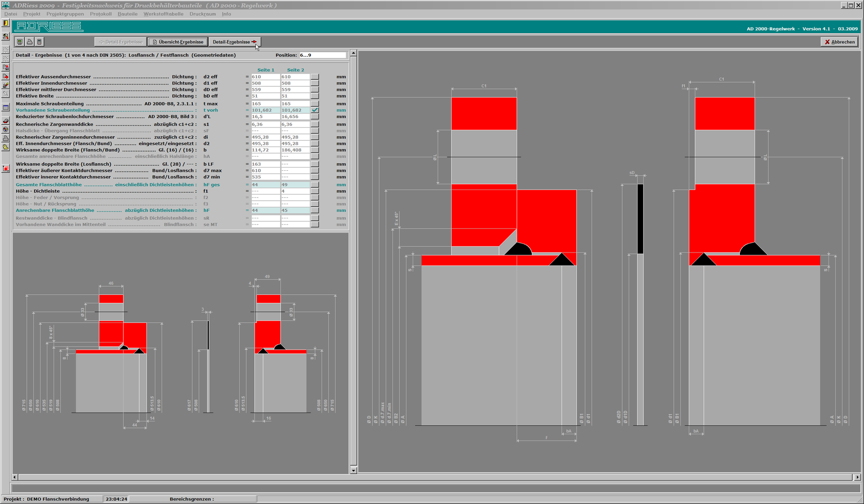Image resolution: width=864 pixels, height=504 pixels.
Task: Open the calculator icon in the top toolbar
Action: point(39,42)
